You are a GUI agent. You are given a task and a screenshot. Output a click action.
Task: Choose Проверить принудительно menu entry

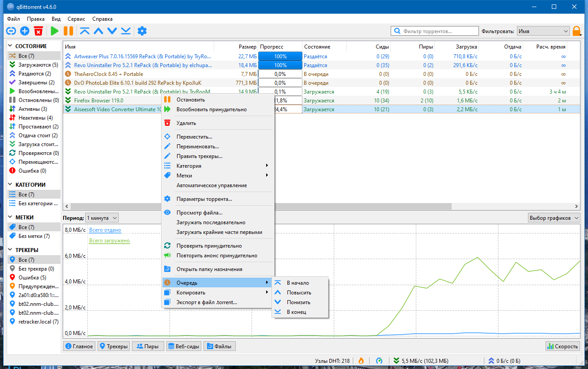click(x=218, y=246)
